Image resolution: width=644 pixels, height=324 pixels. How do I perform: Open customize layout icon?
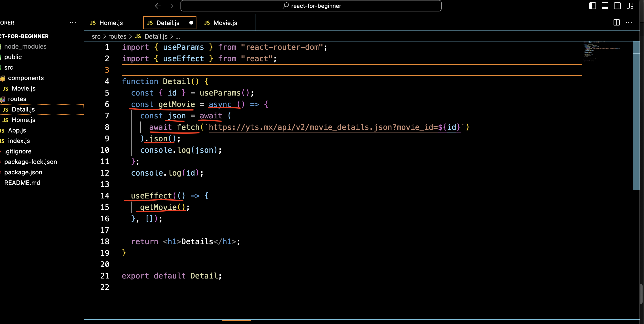630,6
